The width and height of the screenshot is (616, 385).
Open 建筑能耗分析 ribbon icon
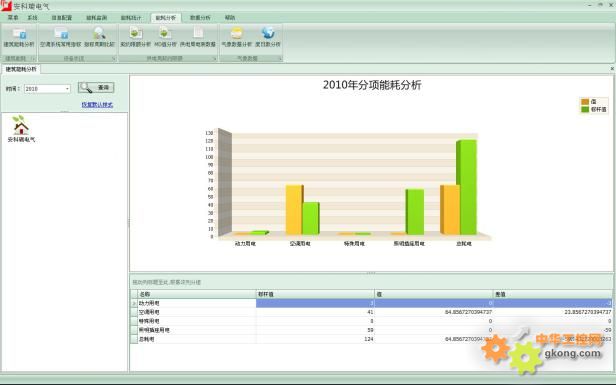[19, 34]
